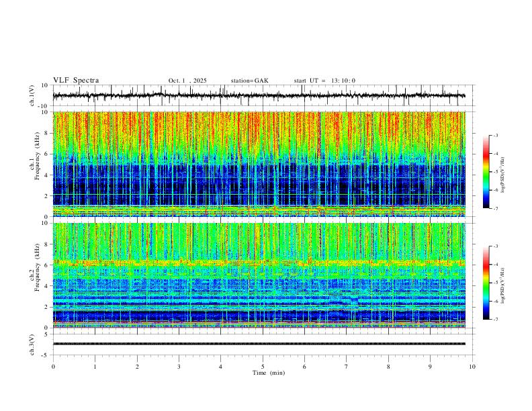Click the ch.2 spectrogram plot
Screen dimensions: 532x411
click(259, 275)
